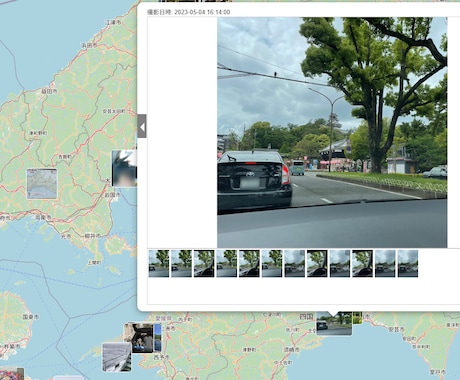Select the fifth thumbnail in the photo strip

point(249,263)
